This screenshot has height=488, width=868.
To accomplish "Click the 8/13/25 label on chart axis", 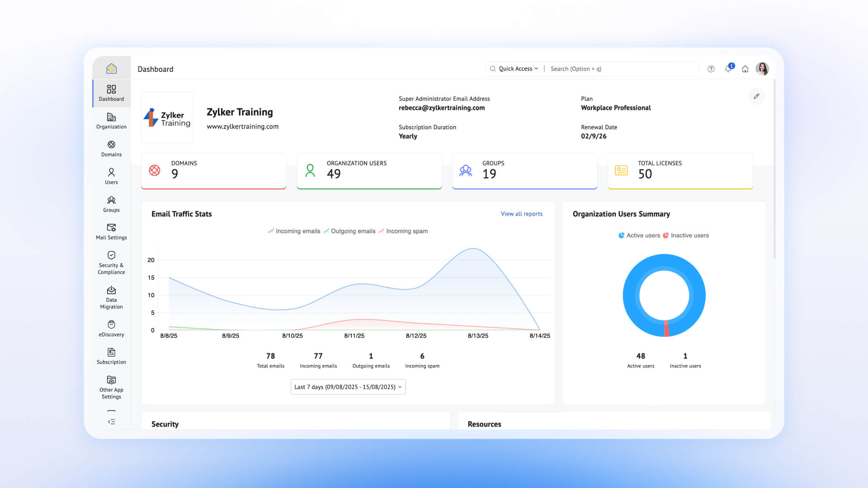I will [x=478, y=336].
